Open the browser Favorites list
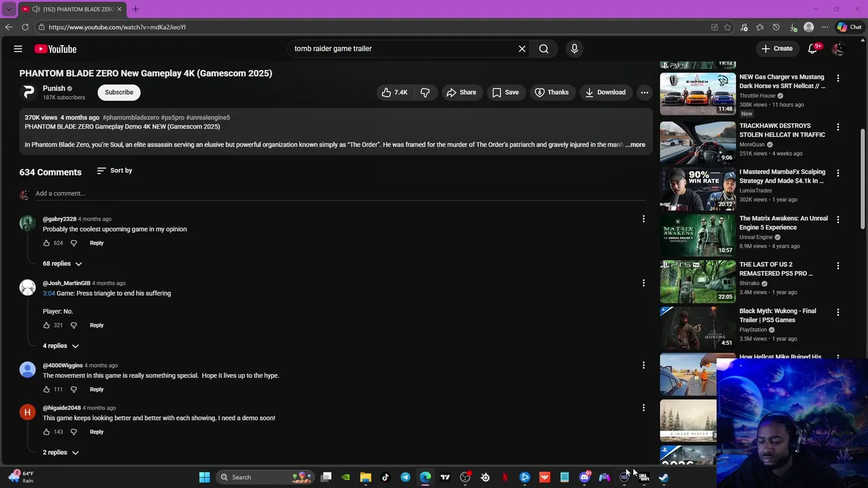The width and height of the screenshot is (868, 488). tap(760, 27)
